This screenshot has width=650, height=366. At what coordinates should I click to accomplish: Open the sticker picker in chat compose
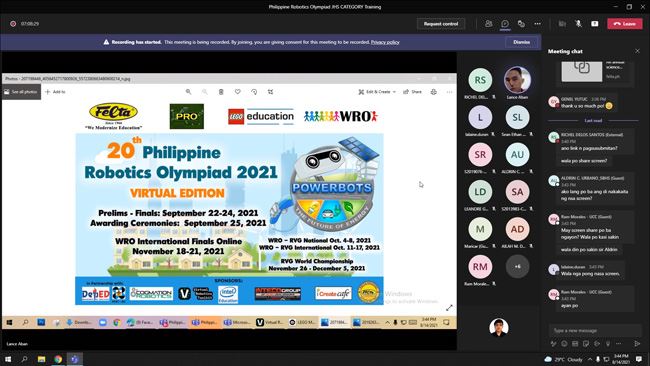586,343
